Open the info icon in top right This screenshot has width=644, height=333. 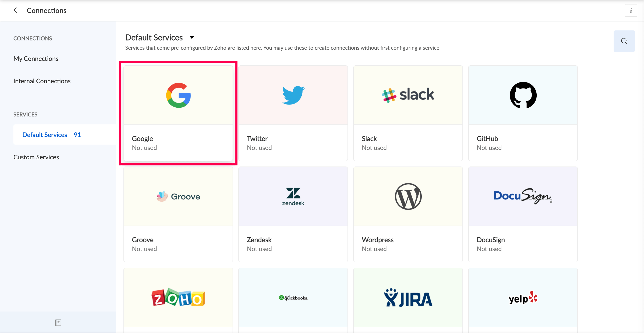pyautogui.click(x=631, y=10)
